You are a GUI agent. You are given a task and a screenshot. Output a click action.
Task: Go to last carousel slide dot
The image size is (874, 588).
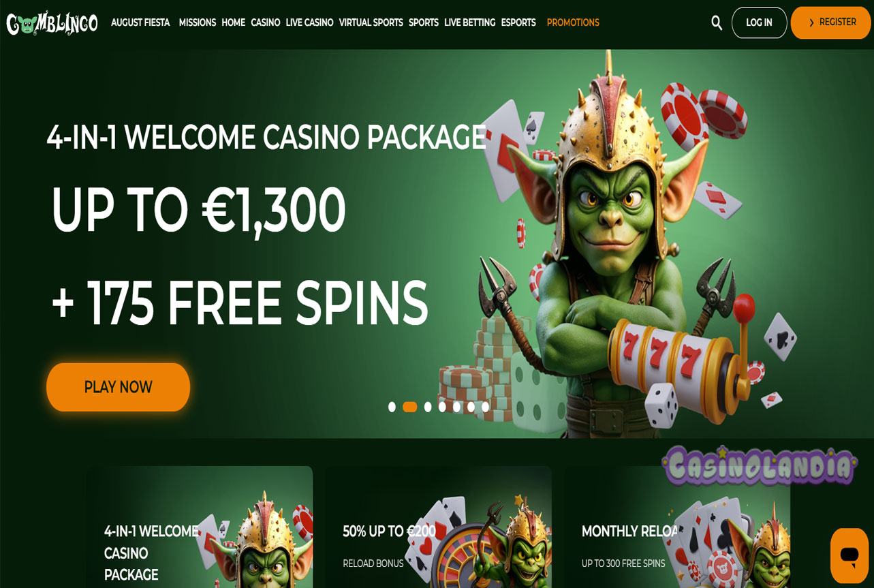point(485,407)
